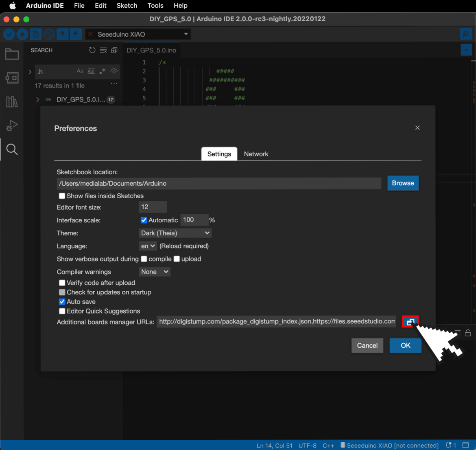
Task: Open the Serial Monitor icon
Action: 466,35
